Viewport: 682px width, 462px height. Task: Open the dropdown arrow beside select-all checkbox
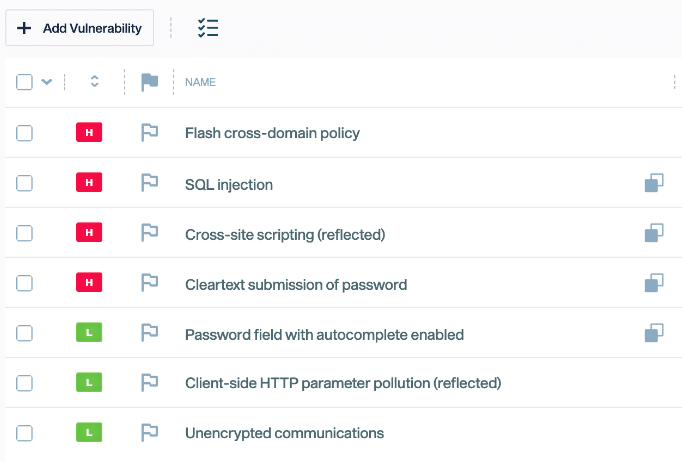pyautogui.click(x=47, y=82)
